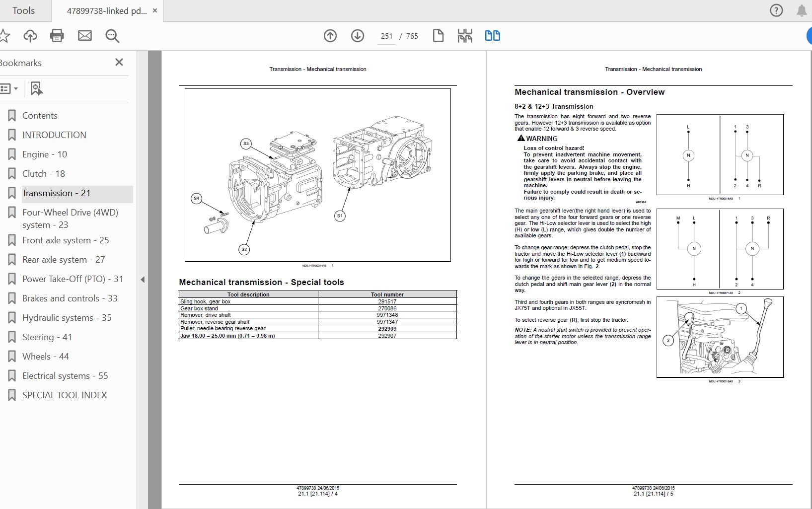The width and height of the screenshot is (812, 509).
Task: Add document to favorites with star icon
Action: (x=6, y=36)
